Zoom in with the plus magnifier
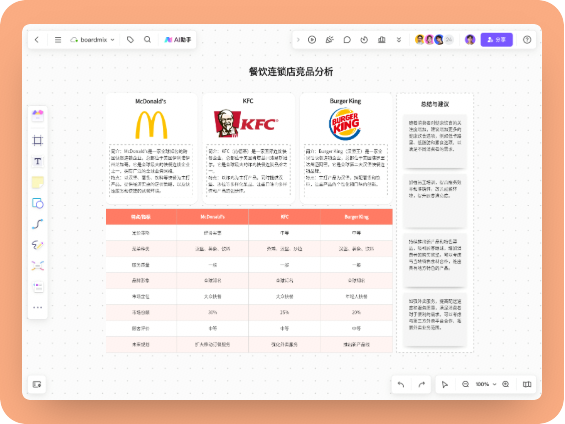Viewport: 565px width, 424px height. tap(506, 384)
